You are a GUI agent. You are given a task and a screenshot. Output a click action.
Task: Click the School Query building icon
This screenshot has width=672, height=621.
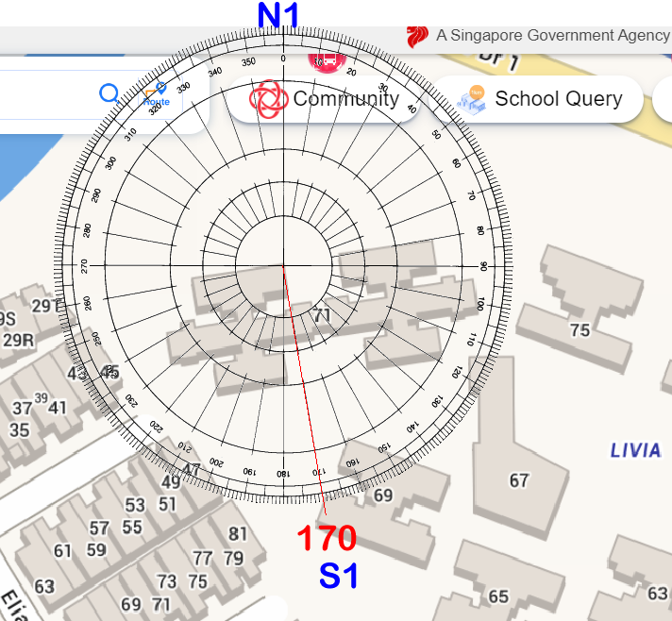(x=471, y=99)
